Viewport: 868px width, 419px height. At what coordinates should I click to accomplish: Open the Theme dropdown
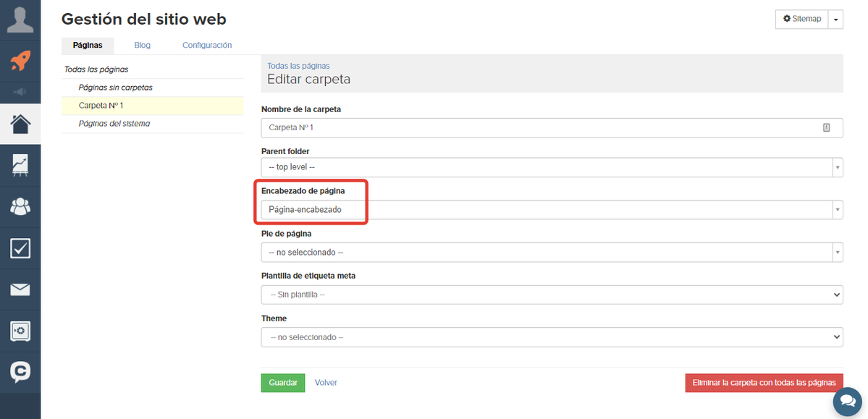[552, 337]
